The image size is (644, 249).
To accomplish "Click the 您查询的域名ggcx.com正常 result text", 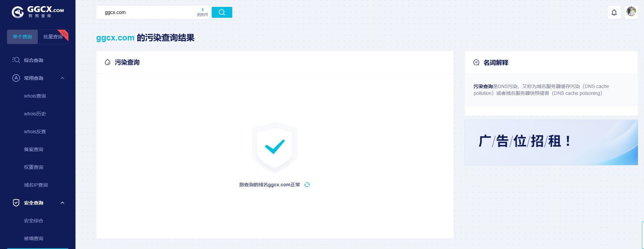I will pos(270,185).
